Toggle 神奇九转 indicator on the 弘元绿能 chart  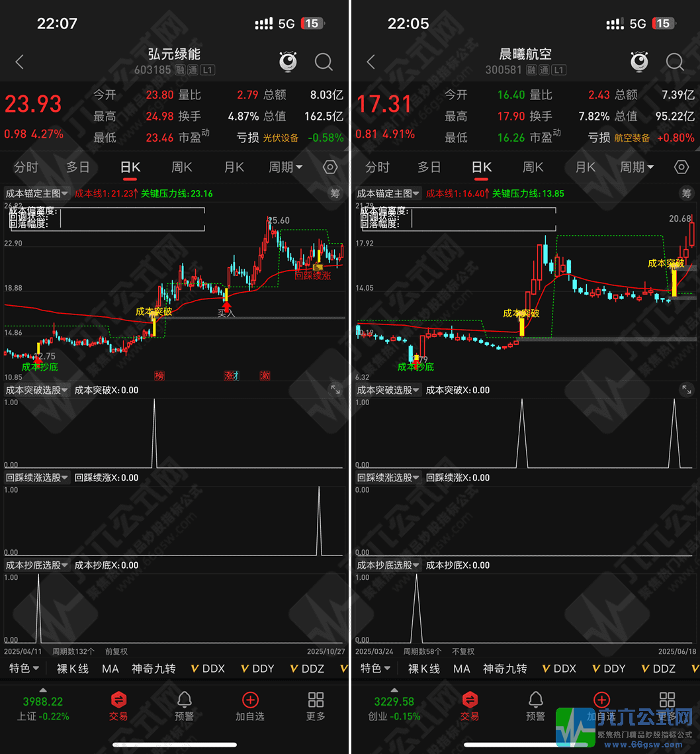pos(153,669)
